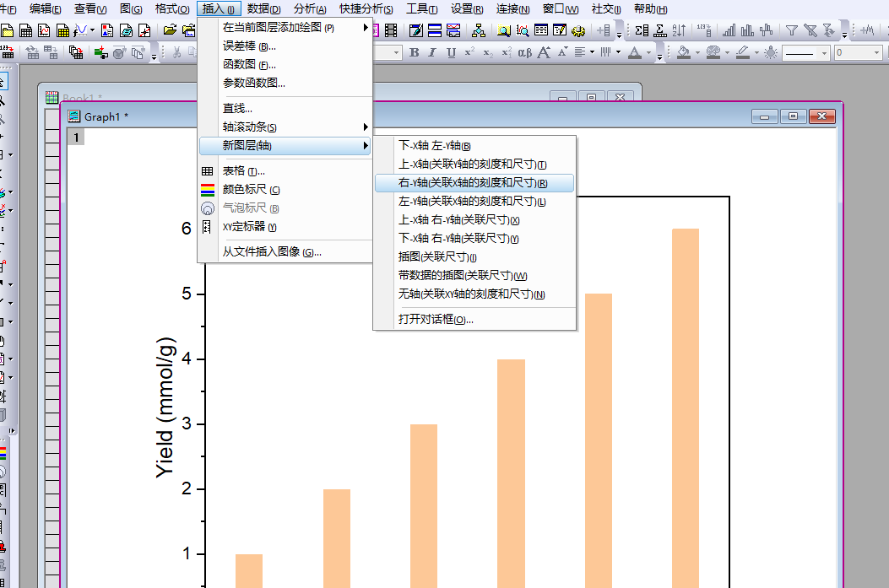This screenshot has height=588, width=889.
Task: Click the Italic formatting icon
Action: (432, 52)
